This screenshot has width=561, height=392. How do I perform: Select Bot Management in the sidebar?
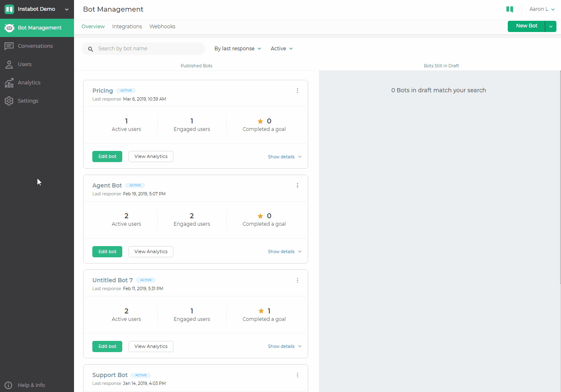37,28
